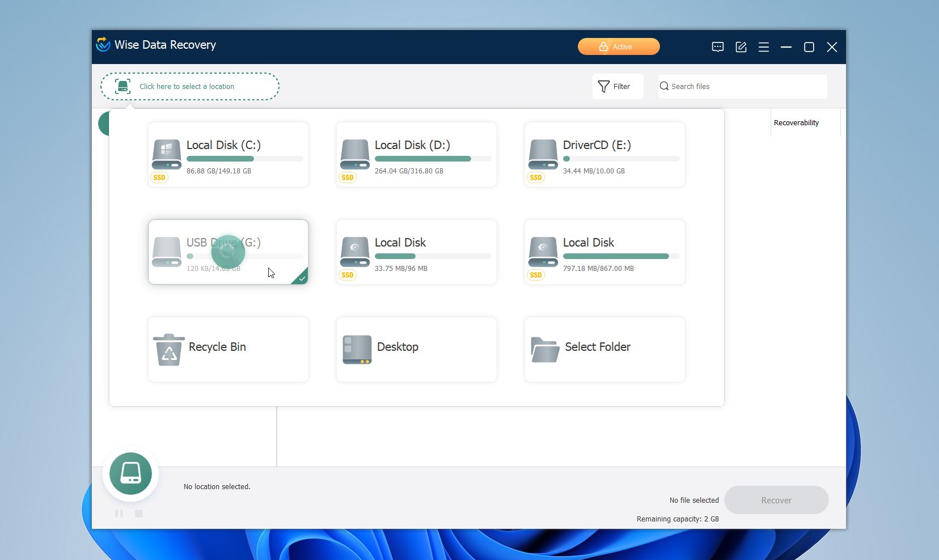Viewport: 939px width, 560px height.
Task: Choose Desktop as scan location
Action: pos(416,349)
